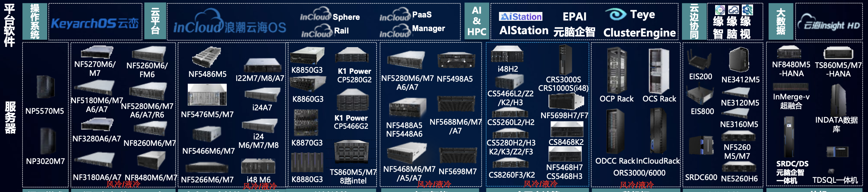
Task: Click the 云平台 category header
Action: tap(155, 22)
